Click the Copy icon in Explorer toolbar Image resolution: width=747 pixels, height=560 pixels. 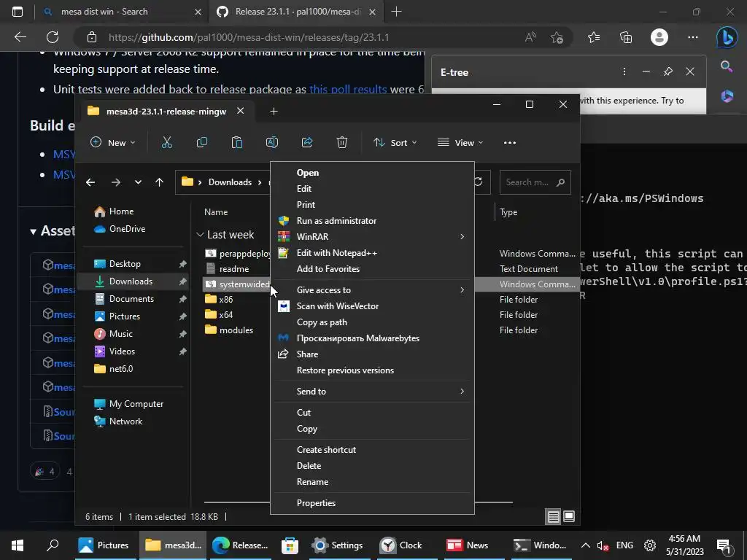pos(202,142)
